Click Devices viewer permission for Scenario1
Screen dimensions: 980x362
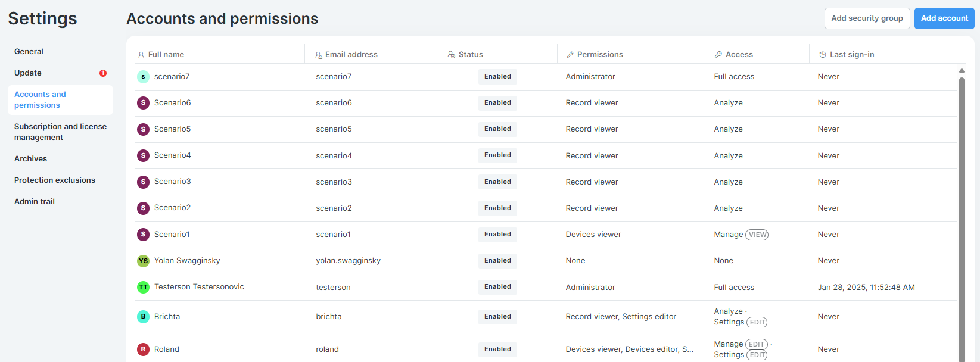point(593,235)
